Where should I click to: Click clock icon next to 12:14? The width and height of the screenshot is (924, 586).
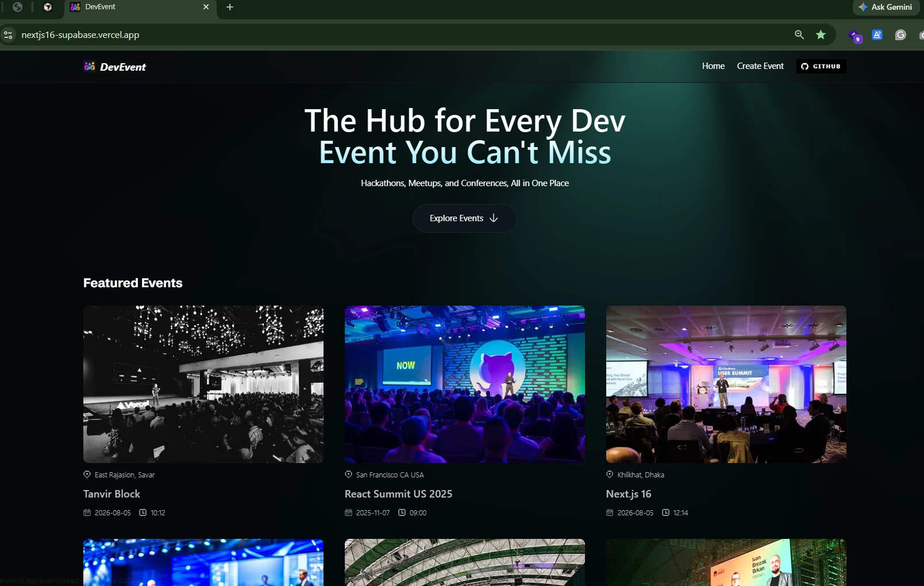coord(666,512)
